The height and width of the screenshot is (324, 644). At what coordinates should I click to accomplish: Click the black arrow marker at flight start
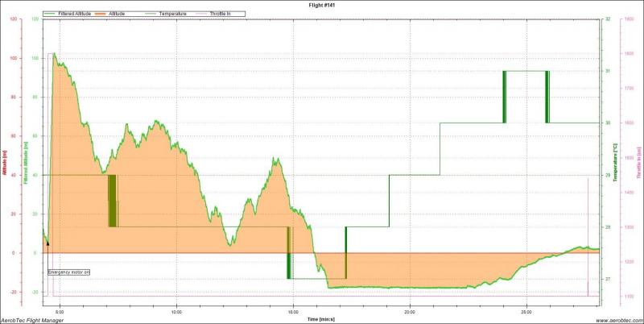point(47,242)
